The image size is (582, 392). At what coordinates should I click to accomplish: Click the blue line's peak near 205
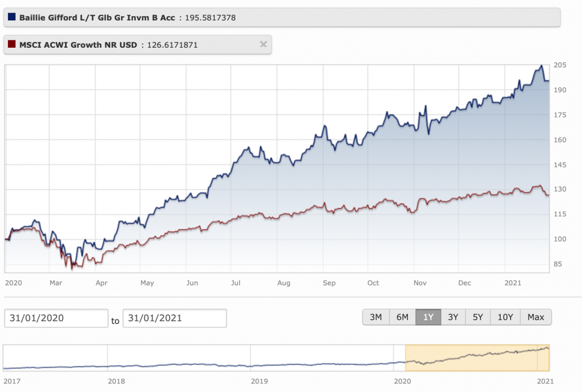point(541,66)
